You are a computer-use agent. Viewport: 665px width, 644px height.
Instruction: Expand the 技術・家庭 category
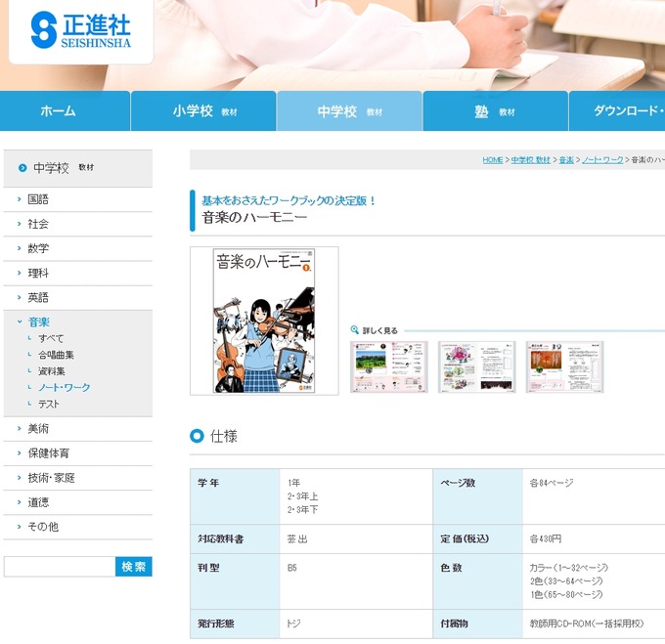[x=77, y=478]
